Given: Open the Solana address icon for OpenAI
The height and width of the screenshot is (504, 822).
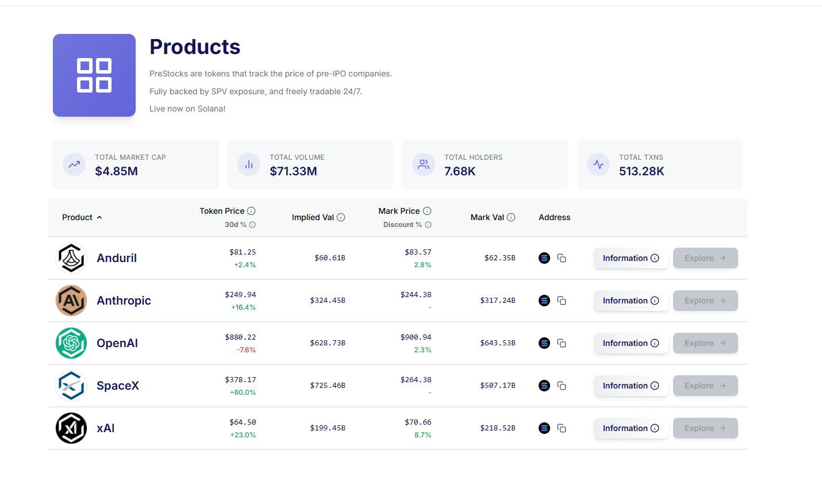Looking at the screenshot, I should coord(544,343).
